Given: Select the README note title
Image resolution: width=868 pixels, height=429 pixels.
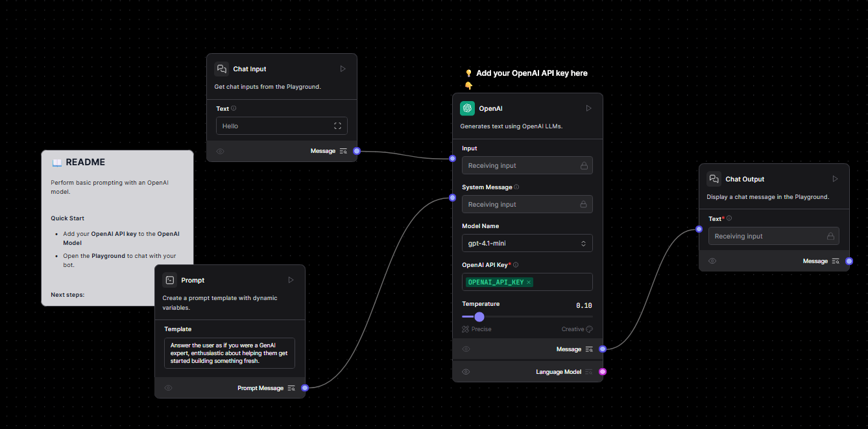Looking at the screenshot, I should [x=85, y=163].
